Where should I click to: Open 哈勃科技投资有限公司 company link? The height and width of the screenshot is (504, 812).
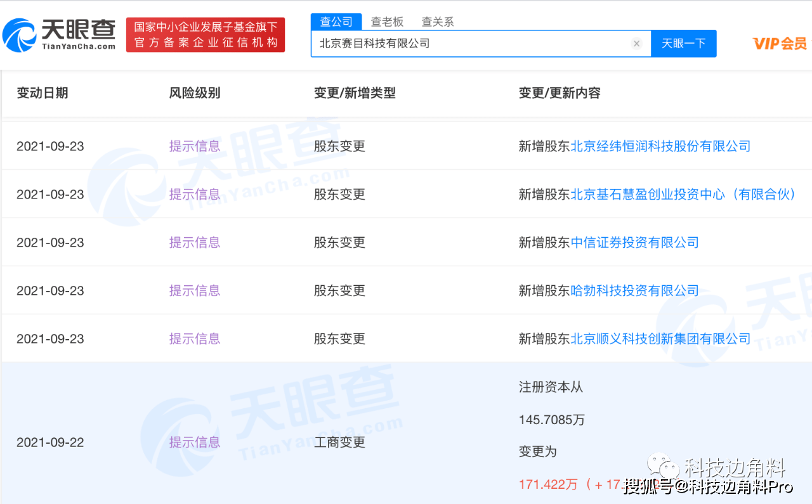pos(634,291)
